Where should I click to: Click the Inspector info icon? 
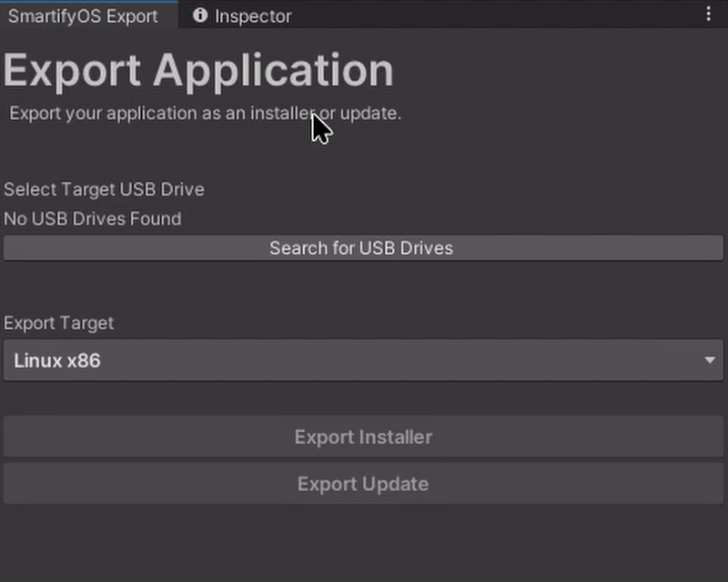pos(200,15)
